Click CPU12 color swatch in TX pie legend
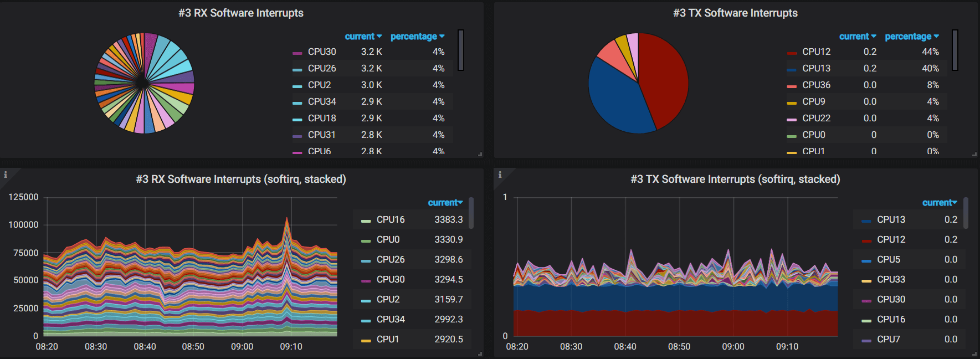Image resolution: width=980 pixels, height=359 pixels. click(x=792, y=53)
